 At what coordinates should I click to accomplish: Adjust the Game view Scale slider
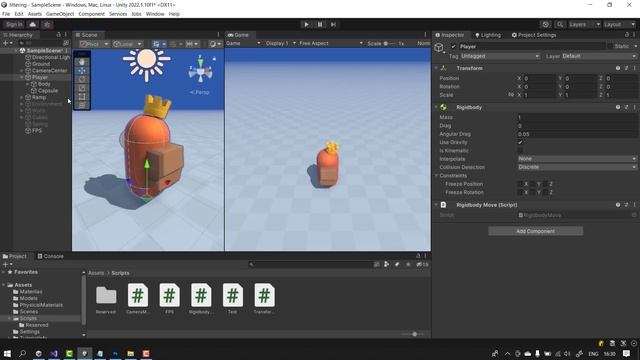click(x=389, y=43)
